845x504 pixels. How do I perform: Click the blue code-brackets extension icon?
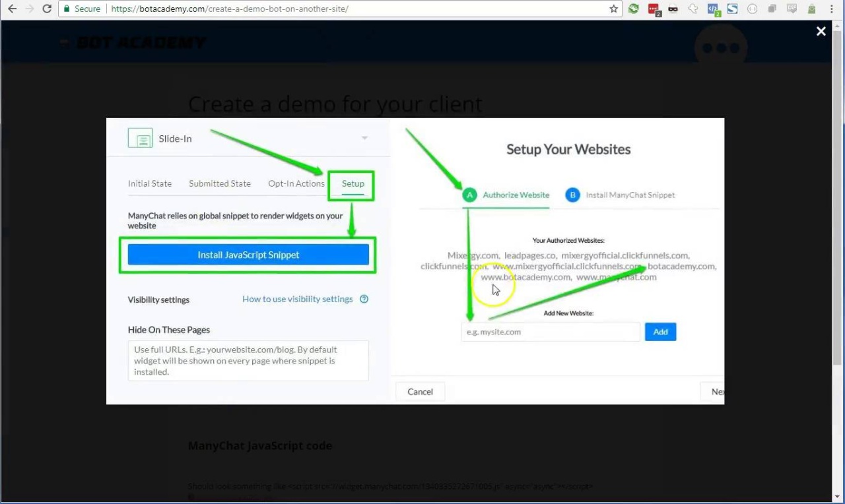[713, 9]
